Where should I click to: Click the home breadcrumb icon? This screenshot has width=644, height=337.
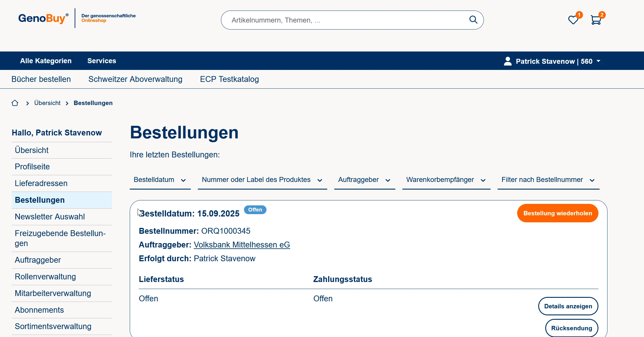pos(15,103)
